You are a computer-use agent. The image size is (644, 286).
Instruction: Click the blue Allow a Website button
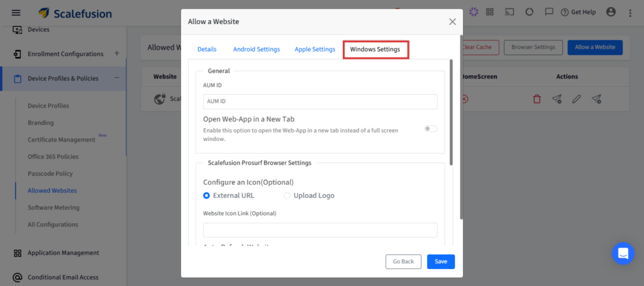(595, 47)
